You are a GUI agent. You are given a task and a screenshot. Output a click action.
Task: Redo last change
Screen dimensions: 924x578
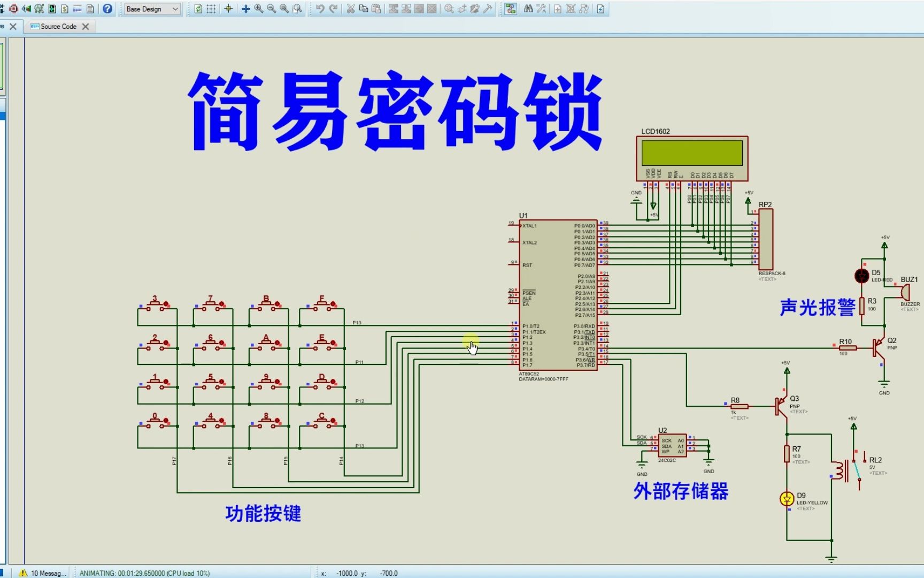[x=333, y=9]
